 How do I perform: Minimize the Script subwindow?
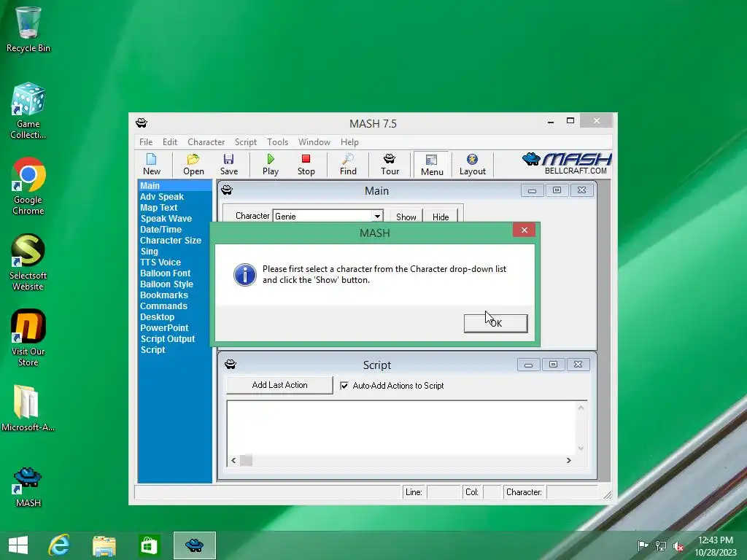(x=528, y=365)
